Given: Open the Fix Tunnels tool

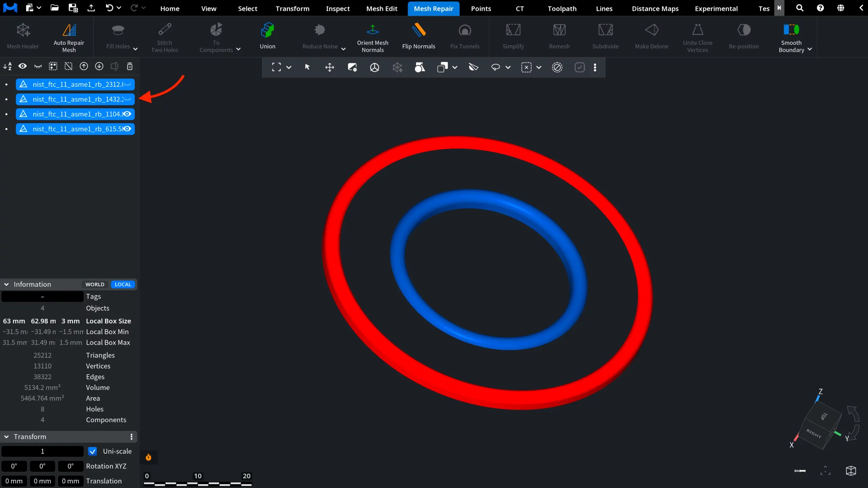Looking at the screenshot, I should (x=465, y=37).
